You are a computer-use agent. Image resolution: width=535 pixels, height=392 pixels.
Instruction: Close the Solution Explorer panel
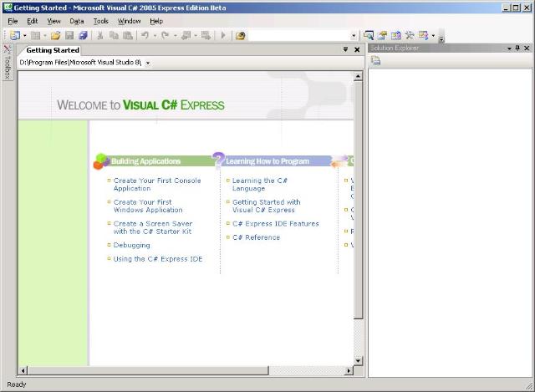pyautogui.click(x=527, y=48)
